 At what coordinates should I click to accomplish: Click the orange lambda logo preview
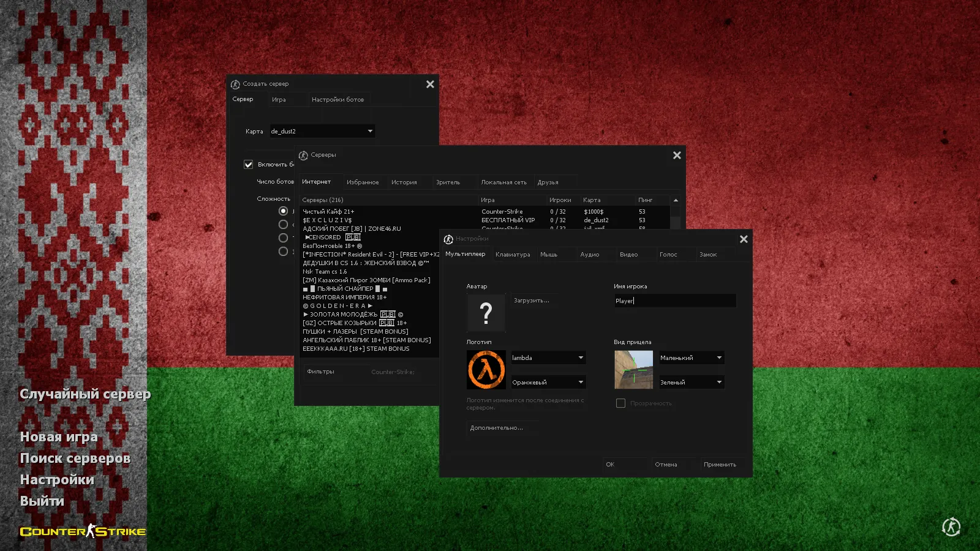coord(486,370)
